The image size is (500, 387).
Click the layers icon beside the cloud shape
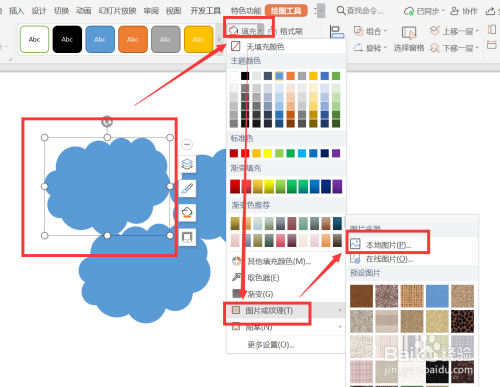coord(187,164)
